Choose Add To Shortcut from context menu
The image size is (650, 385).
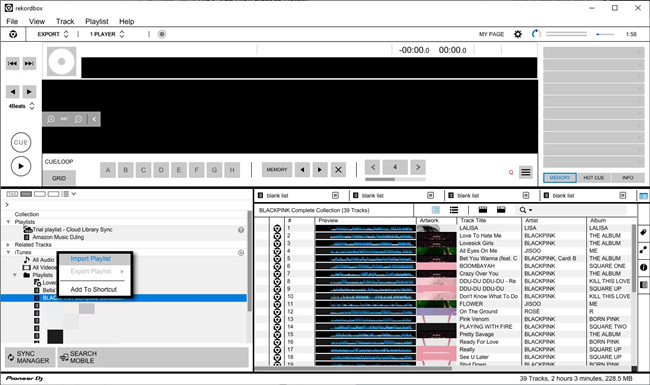pos(94,289)
